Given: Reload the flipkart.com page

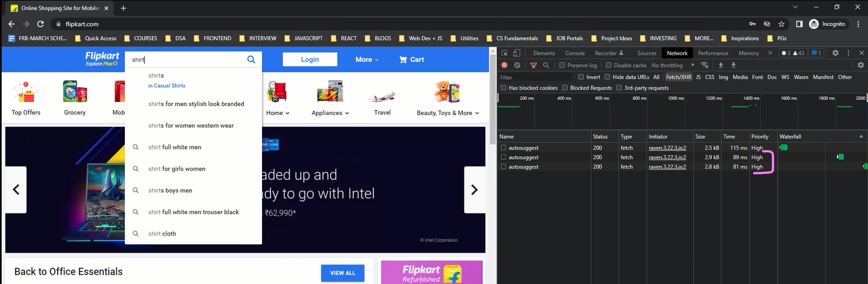Looking at the screenshot, I should tap(40, 24).
